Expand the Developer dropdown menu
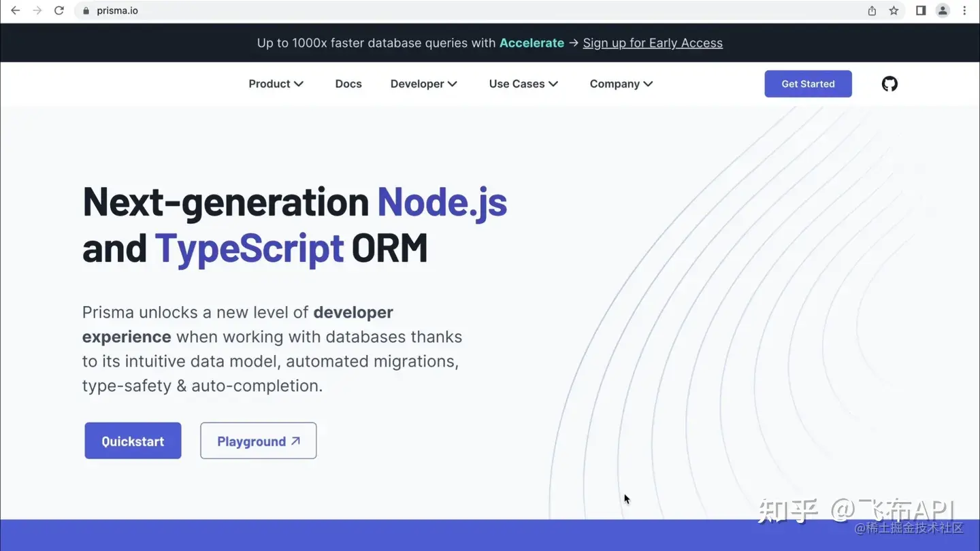Screen dimensions: 980x551 point(423,84)
